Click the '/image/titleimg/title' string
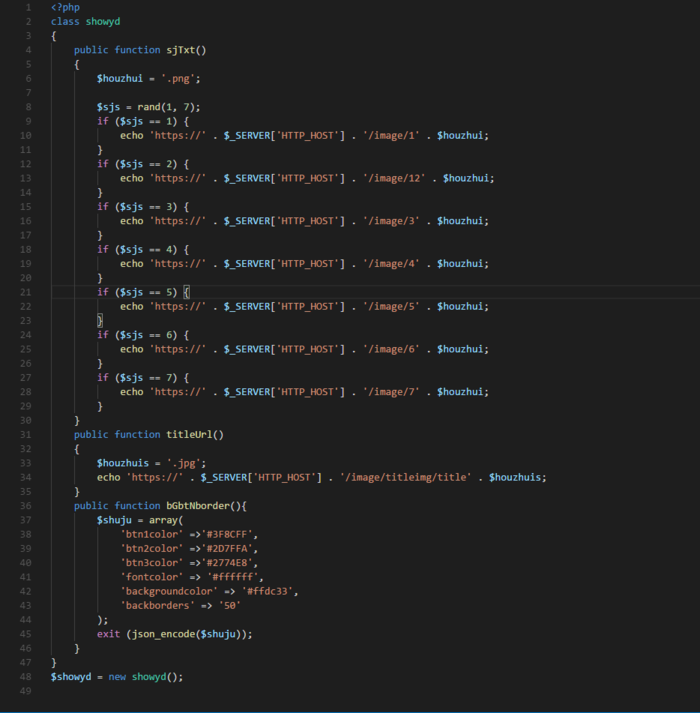 tap(405, 477)
